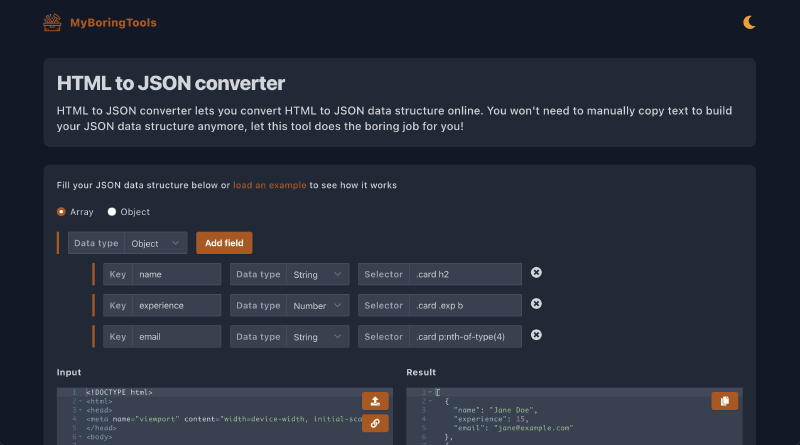Viewport: 800px width, 445px height.
Task: Click the upload file icon in Input
Action: (x=375, y=401)
